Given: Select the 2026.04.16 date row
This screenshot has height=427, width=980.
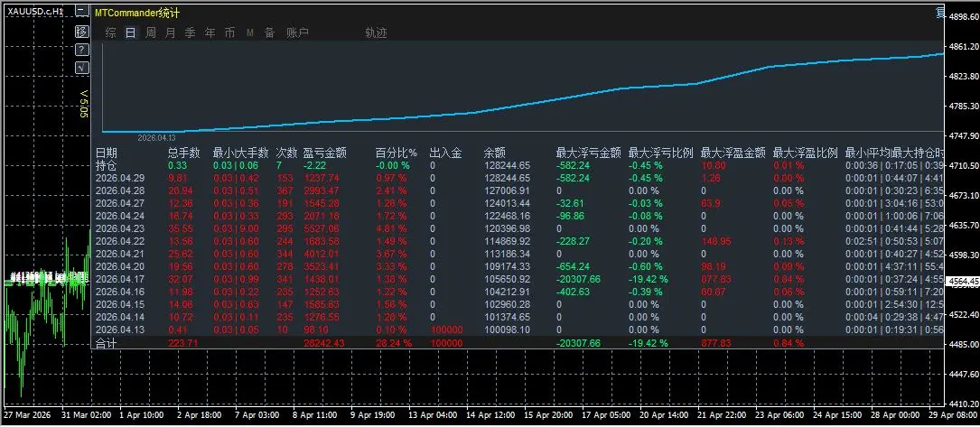Looking at the screenshot, I should pyautogui.click(x=120, y=292).
